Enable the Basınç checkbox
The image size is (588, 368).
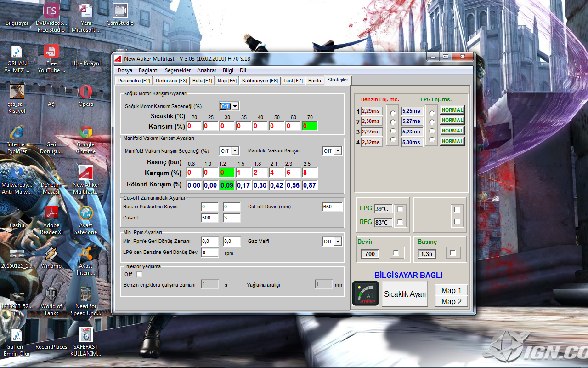[x=453, y=253]
